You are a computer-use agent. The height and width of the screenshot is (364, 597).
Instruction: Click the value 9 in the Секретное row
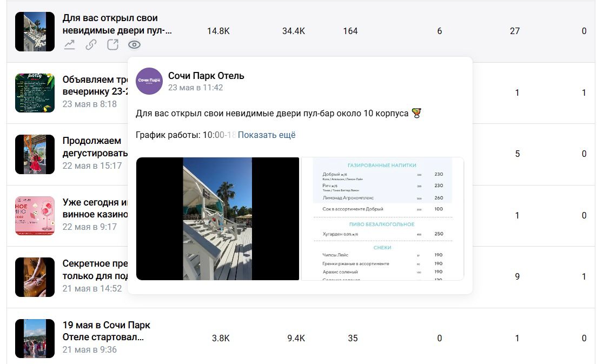(518, 276)
